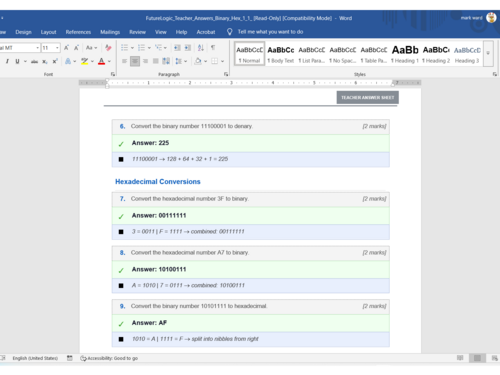Toggle underline formatting

pyautogui.click(x=17, y=61)
